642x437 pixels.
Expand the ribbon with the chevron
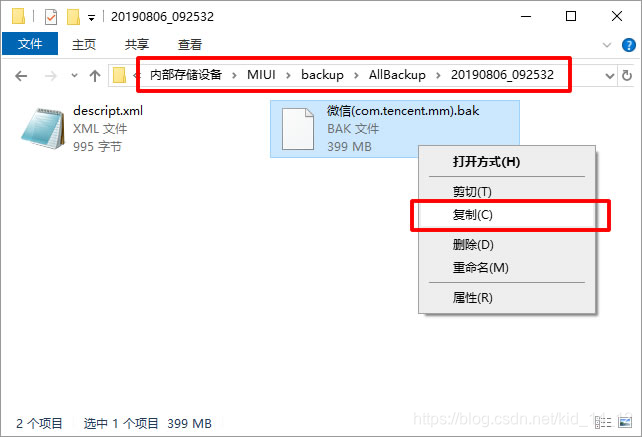click(607, 45)
